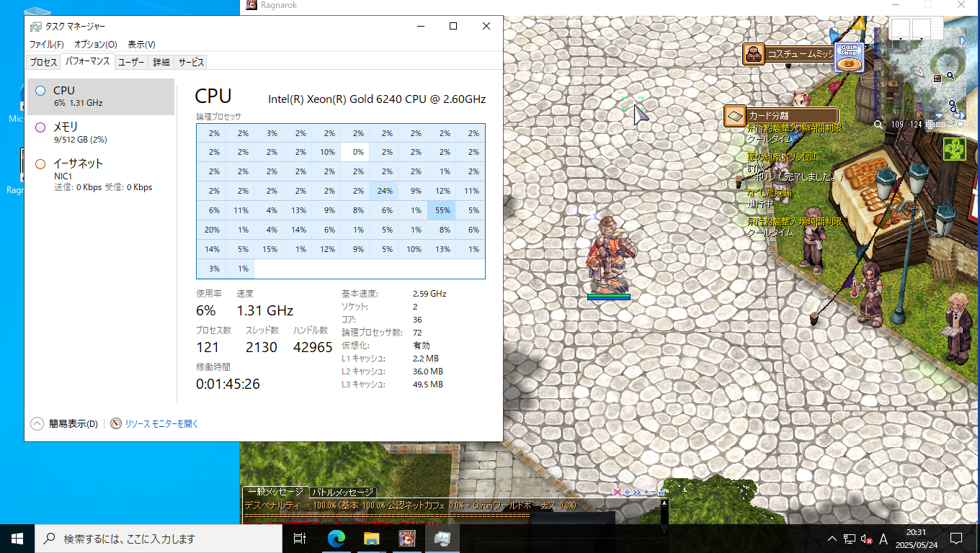Click the uptime value 0:01:45:26
The image size is (980, 553).
pos(228,384)
